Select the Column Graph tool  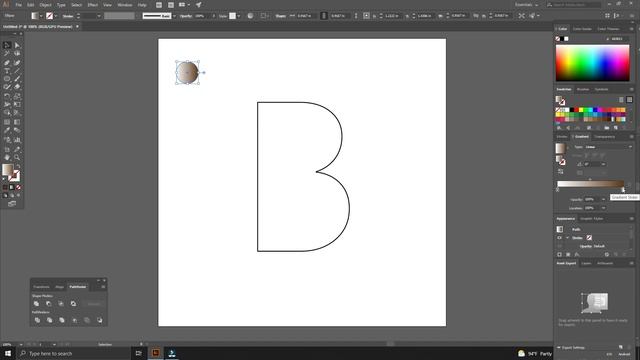[x=17, y=140]
